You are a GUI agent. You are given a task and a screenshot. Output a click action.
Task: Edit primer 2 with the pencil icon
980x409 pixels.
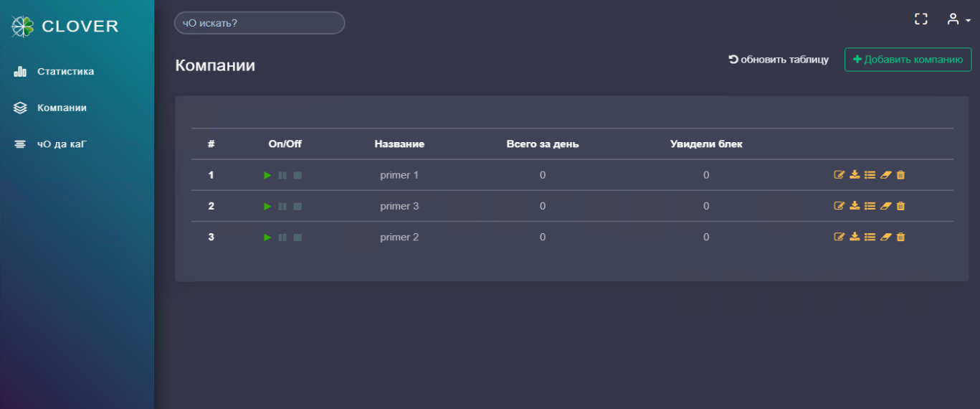(x=839, y=238)
